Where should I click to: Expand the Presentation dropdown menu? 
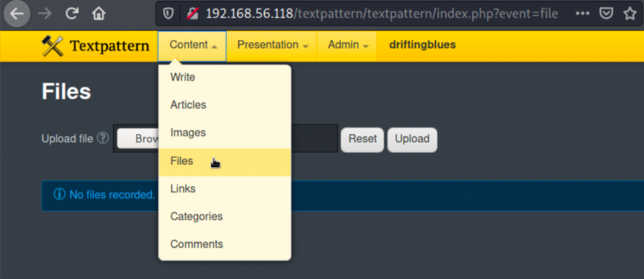point(272,46)
